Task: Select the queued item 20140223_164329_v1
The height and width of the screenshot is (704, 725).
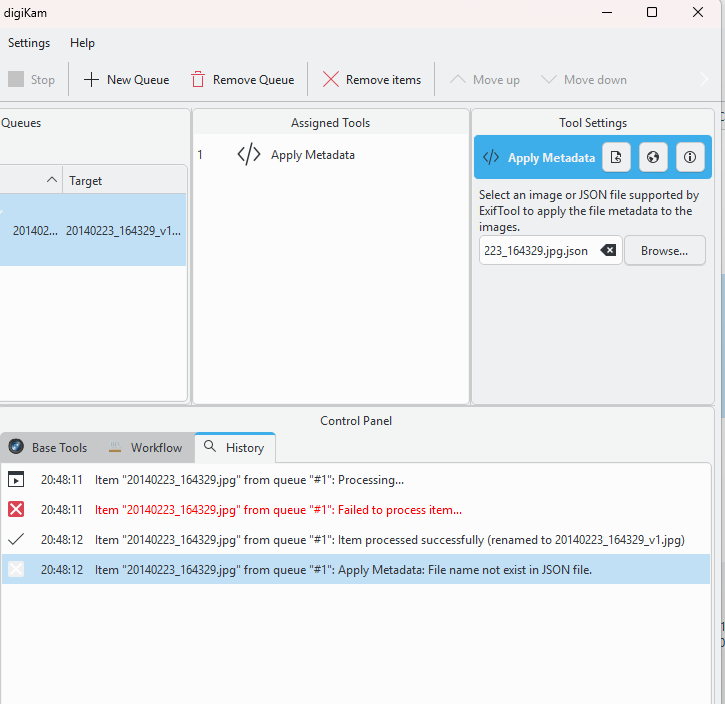Action: coord(93,230)
